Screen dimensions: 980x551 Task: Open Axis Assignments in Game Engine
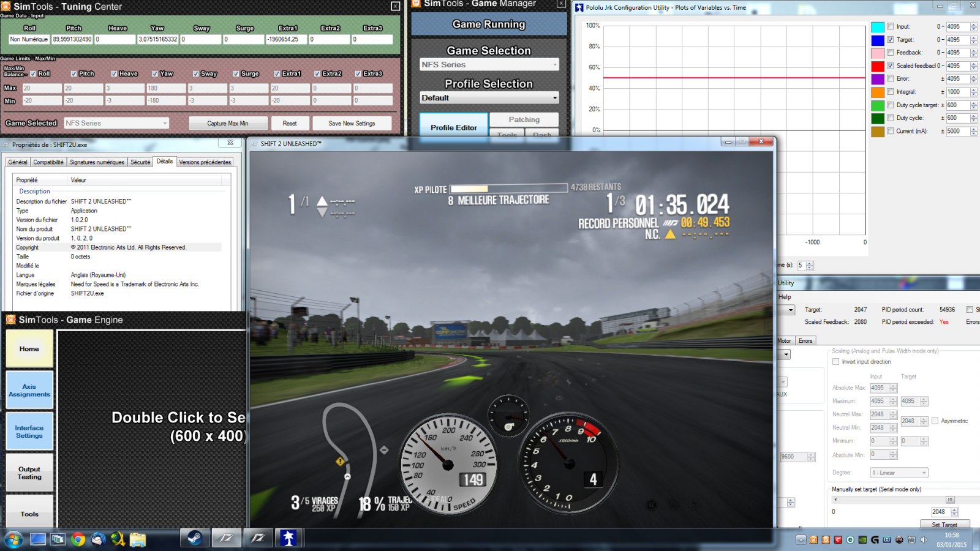click(29, 391)
